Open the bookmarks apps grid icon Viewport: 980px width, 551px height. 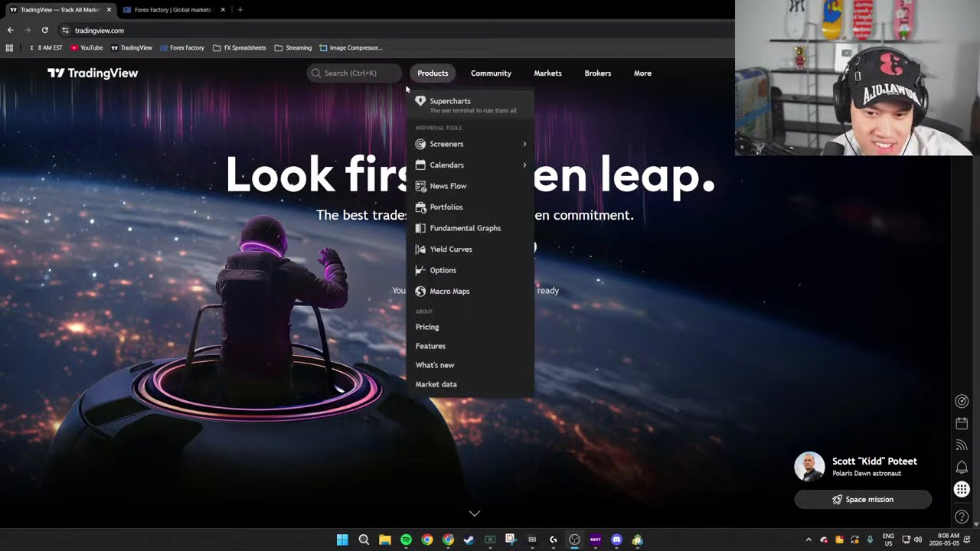9,47
